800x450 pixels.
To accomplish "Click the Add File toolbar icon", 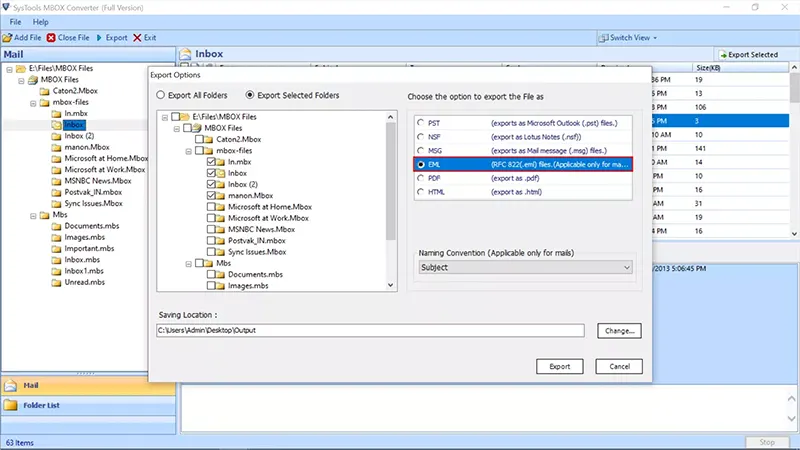I will coord(7,38).
